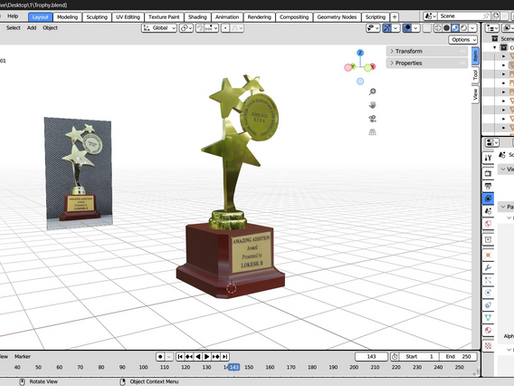Open the Tool properties tab
Screen dimensions: 514x386
(488, 158)
